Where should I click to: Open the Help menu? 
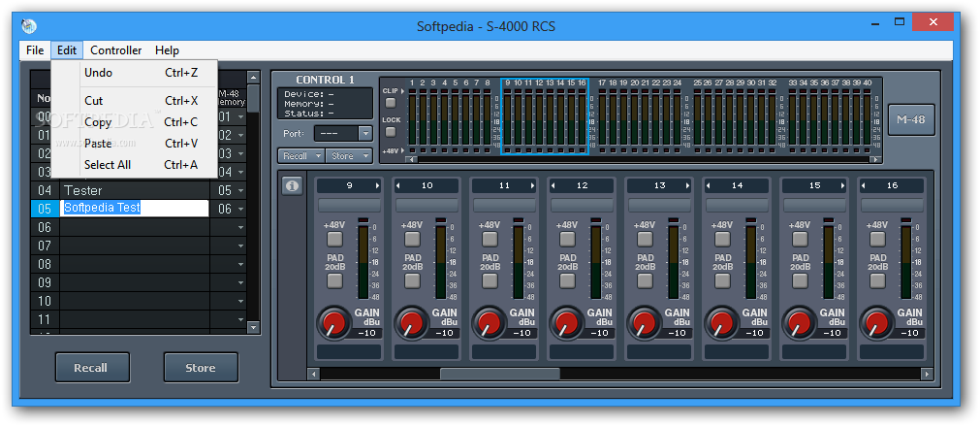[167, 50]
